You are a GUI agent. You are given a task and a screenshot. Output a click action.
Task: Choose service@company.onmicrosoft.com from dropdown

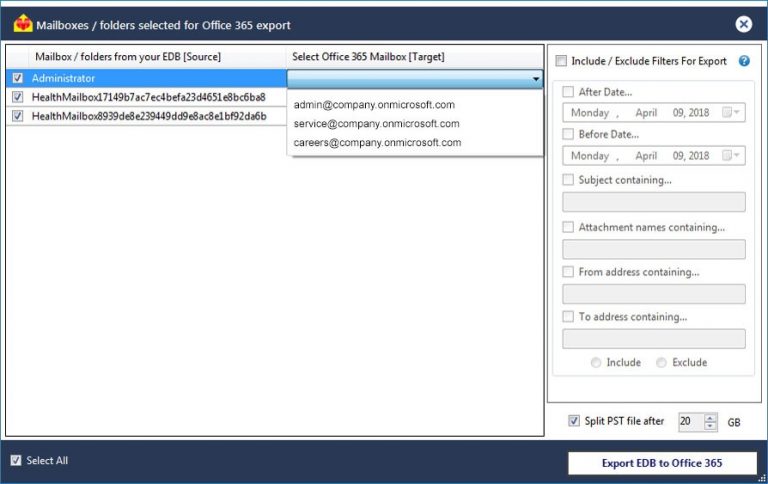(x=376, y=123)
